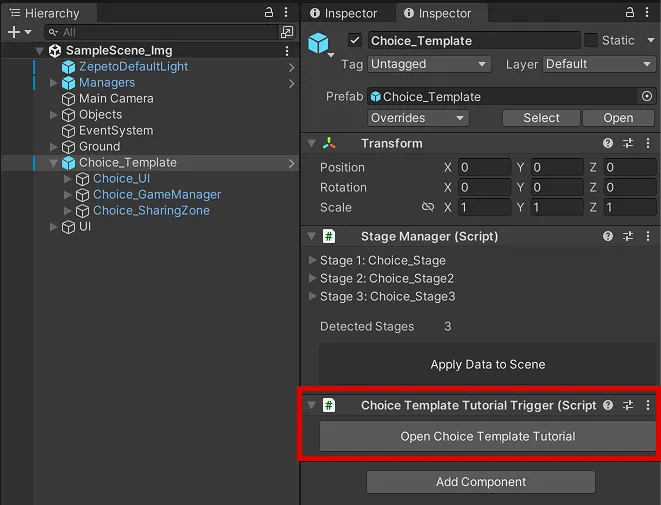Select ZepetoDefaultLight in the Hierarchy

click(x=133, y=67)
